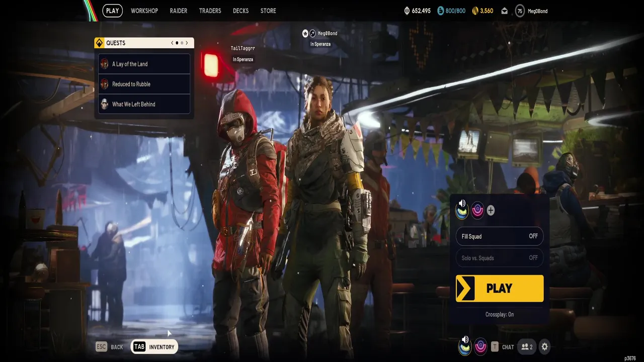Open the squad members list showing 2
Screen dimensions: 644x362
click(527, 347)
